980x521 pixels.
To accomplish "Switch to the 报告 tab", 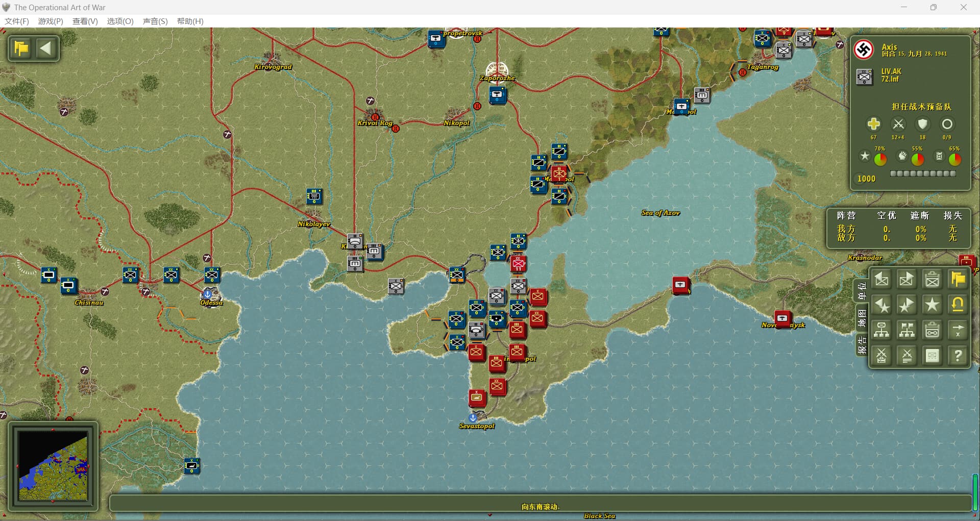I will point(862,345).
